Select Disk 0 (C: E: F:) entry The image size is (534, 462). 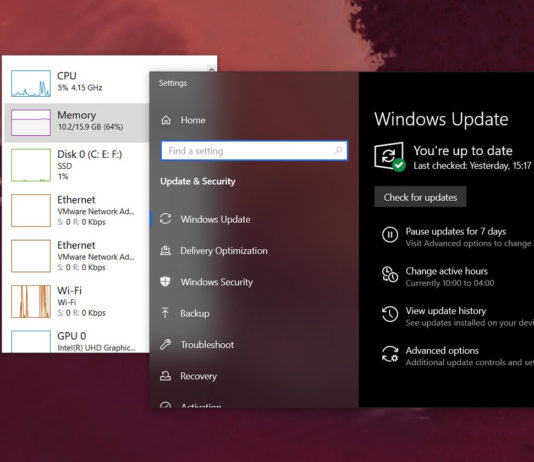[x=77, y=165]
